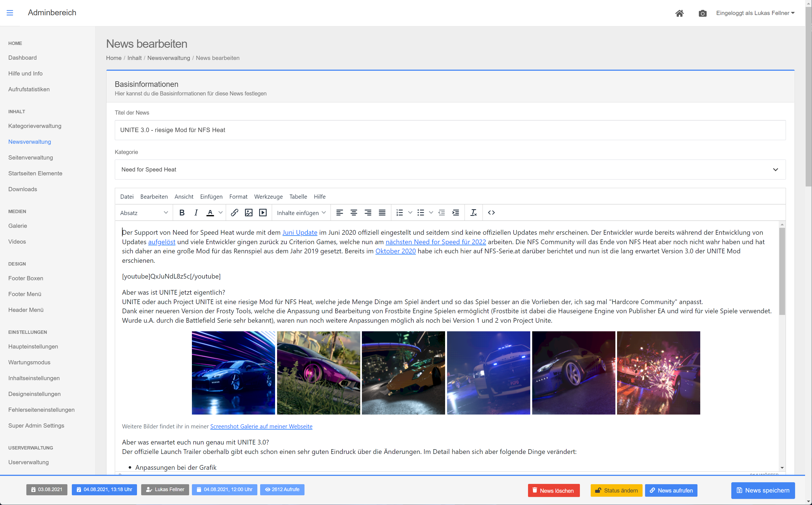This screenshot has width=812, height=505.
Task: Clear text formatting
Action: coord(474,213)
